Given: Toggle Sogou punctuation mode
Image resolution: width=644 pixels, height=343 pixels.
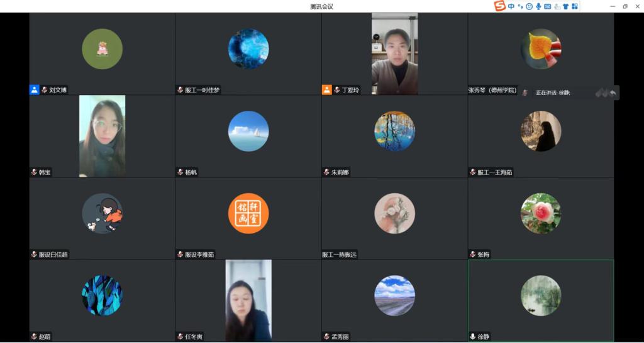Looking at the screenshot, I should point(520,6).
